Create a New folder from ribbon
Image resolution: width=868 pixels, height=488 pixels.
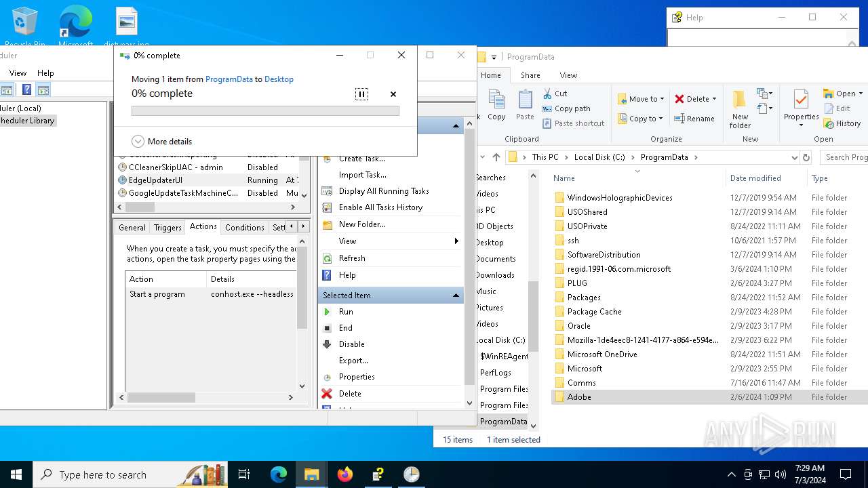point(740,108)
